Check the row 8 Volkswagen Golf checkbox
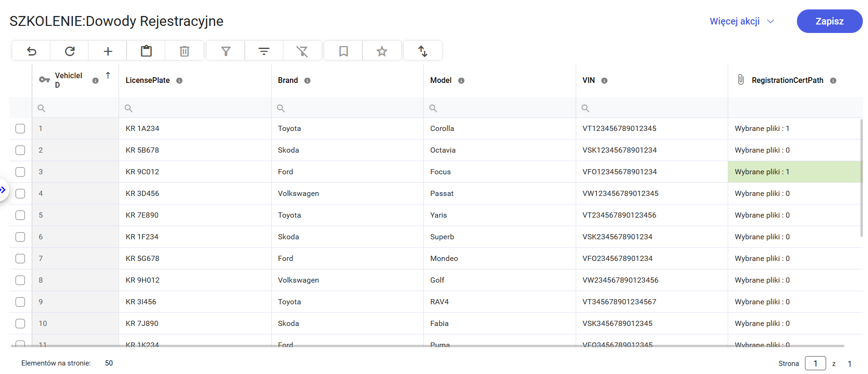Viewport: 868px width, 374px height. [x=20, y=280]
